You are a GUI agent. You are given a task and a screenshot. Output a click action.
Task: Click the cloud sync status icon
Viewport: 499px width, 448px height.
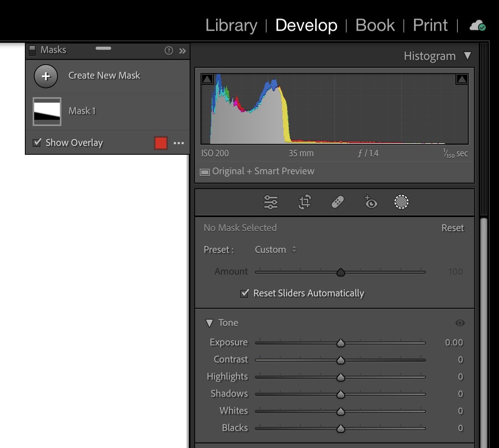tap(478, 26)
